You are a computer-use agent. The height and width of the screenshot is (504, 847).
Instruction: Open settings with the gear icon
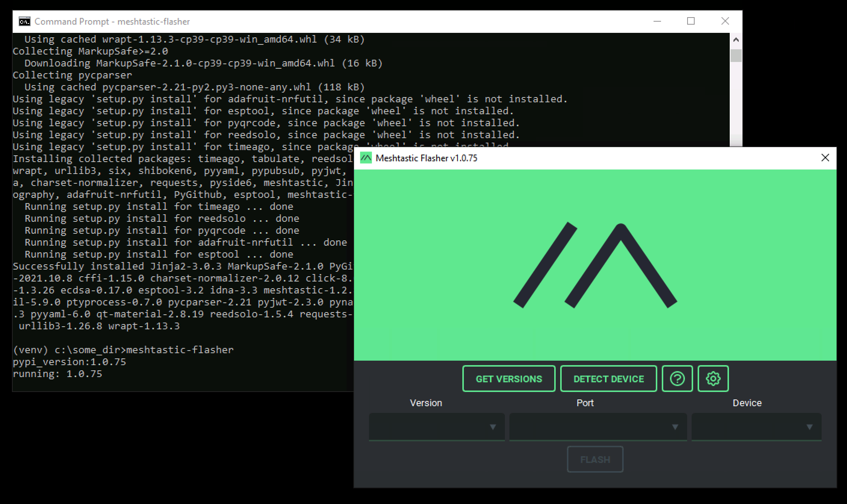[x=713, y=379]
